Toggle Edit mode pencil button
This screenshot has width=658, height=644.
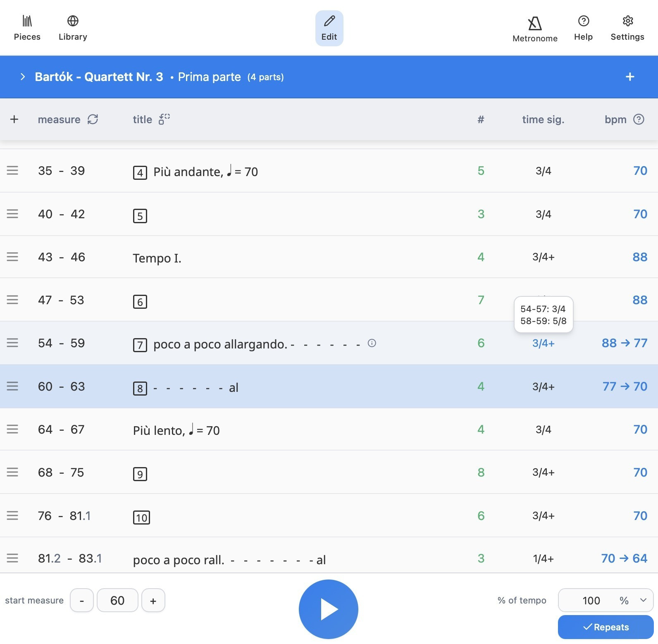329,28
